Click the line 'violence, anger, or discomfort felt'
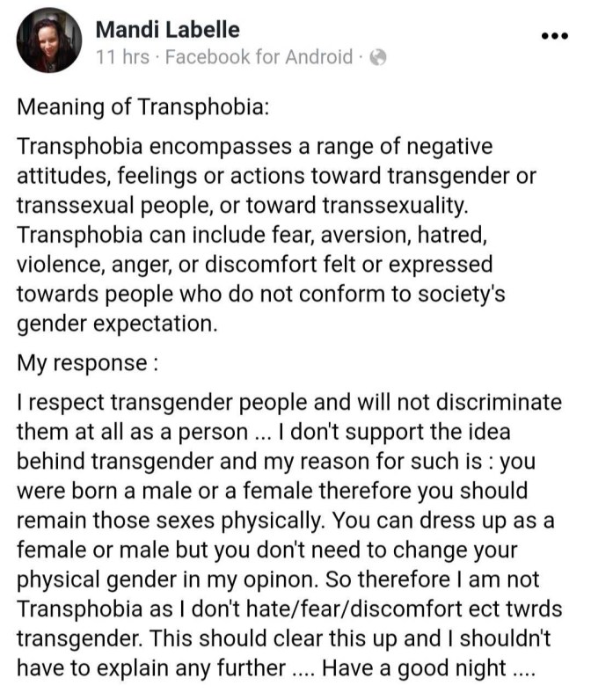The image size is (591, 700). pos(255,264)
